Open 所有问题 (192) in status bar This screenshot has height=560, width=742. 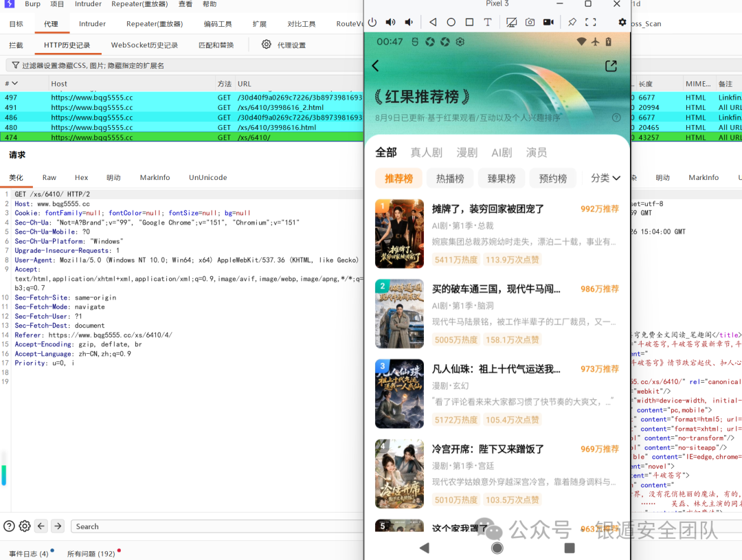click(91, 553)
